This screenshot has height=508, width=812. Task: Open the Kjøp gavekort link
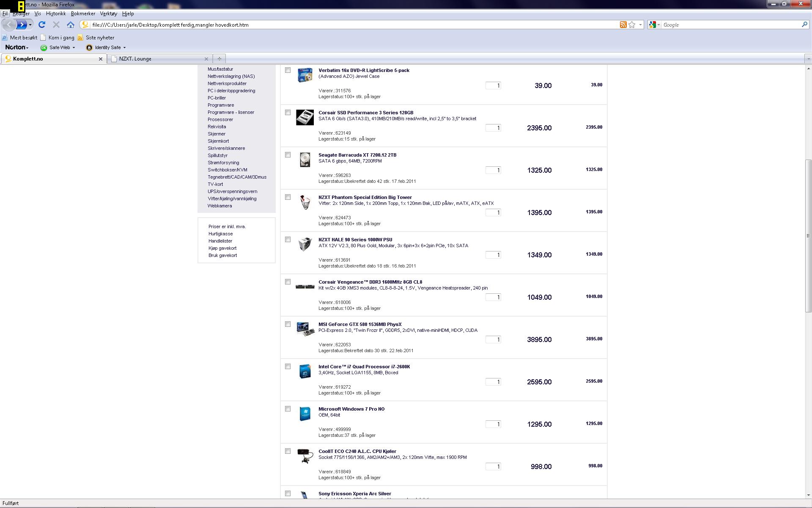(222, 248)
